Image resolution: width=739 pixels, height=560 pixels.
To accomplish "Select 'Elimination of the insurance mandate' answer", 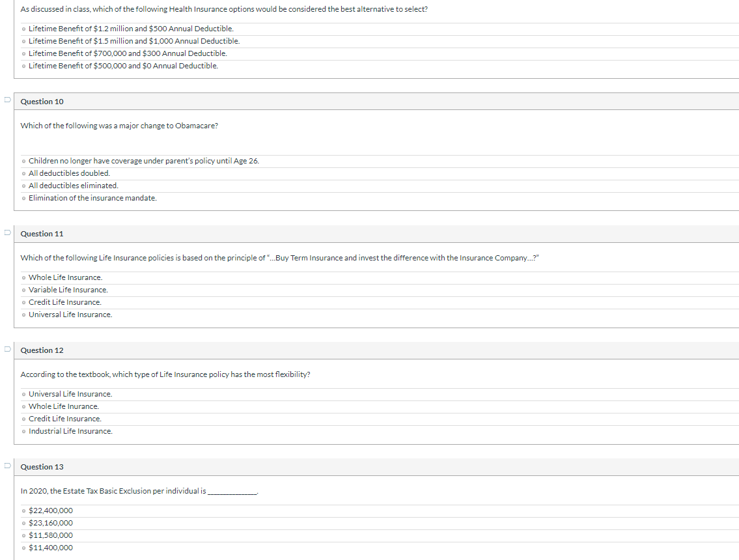I will pos(22,198).
